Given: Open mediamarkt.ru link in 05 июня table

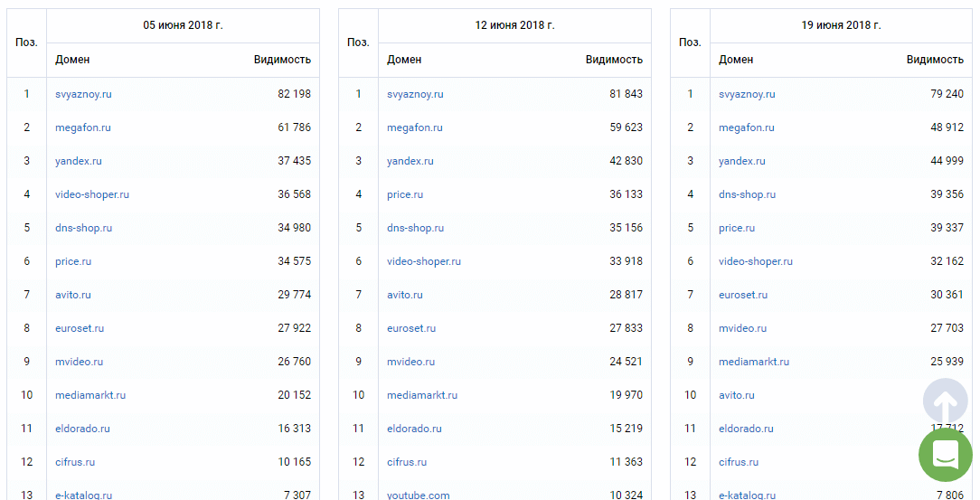Looking at the screenshot, I should coord(90,395).
